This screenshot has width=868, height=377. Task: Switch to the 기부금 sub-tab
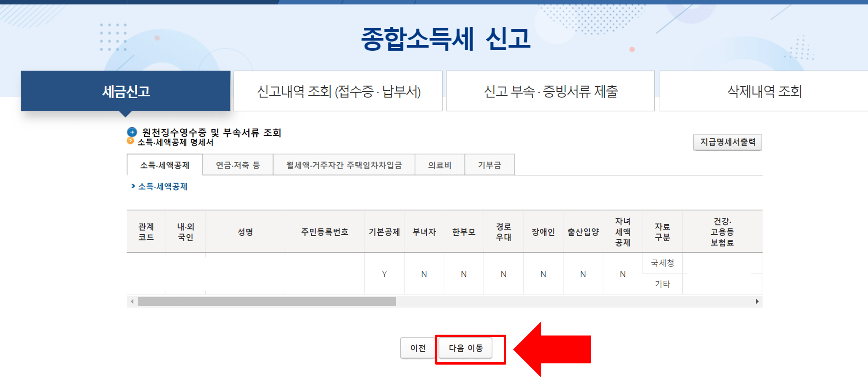[x=489, y=165]
